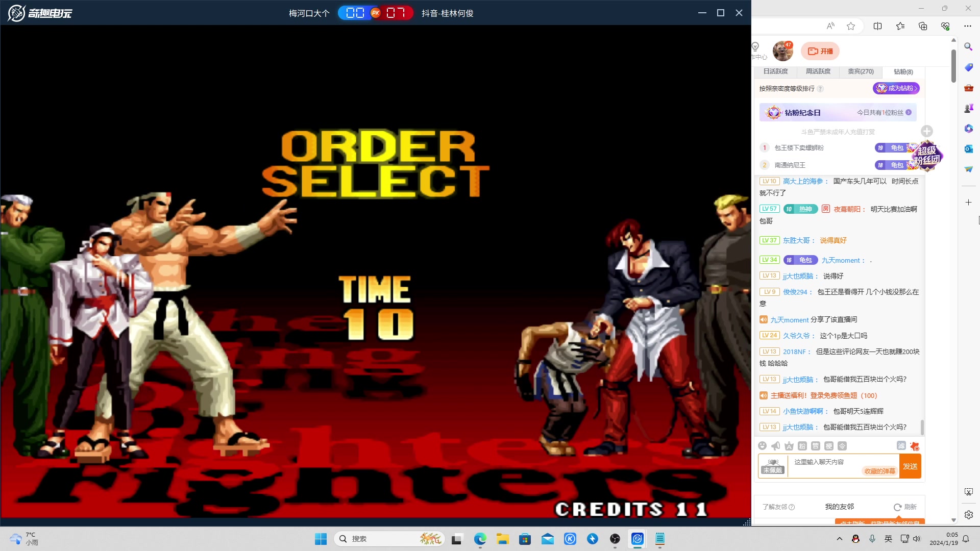This screenshot has width=980, height=551.
Task: Click the 开播 start streaming button
Action: tap(820, 51)
